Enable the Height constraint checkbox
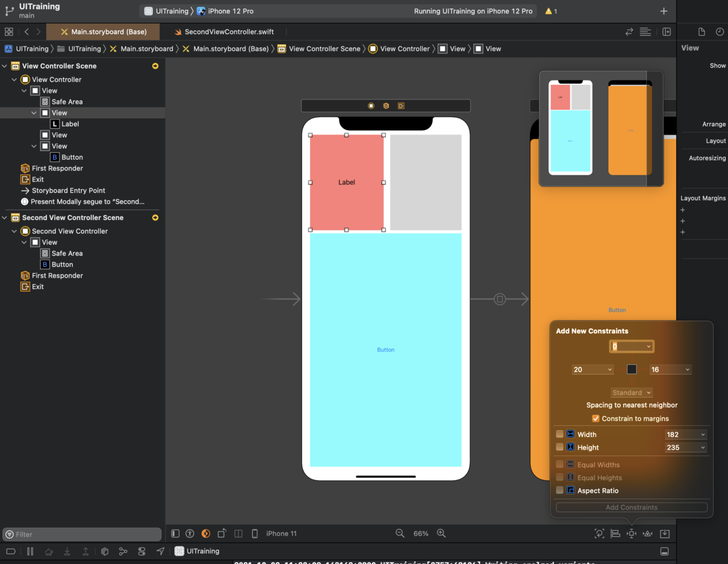Viewport: 728px width, 564px height. (559, 447)
